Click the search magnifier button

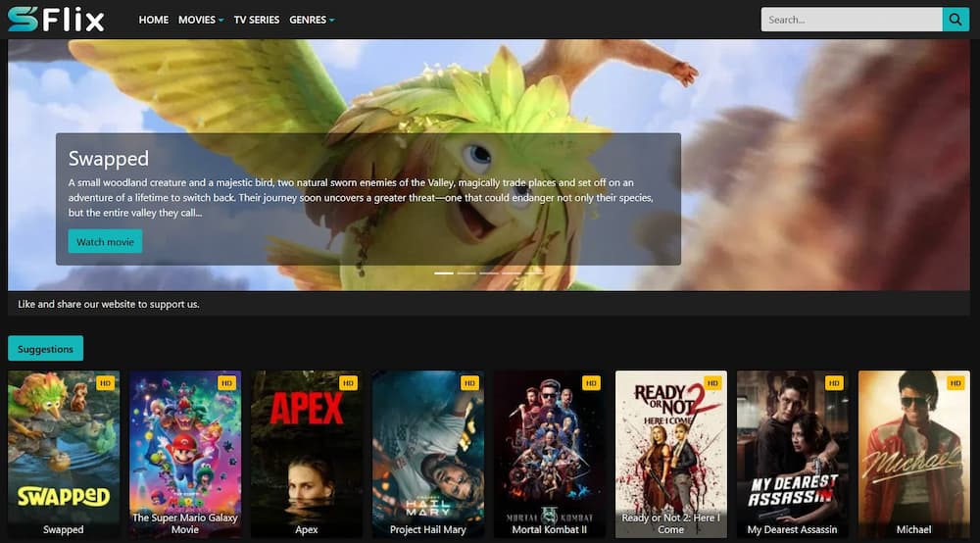click(955, 20)
